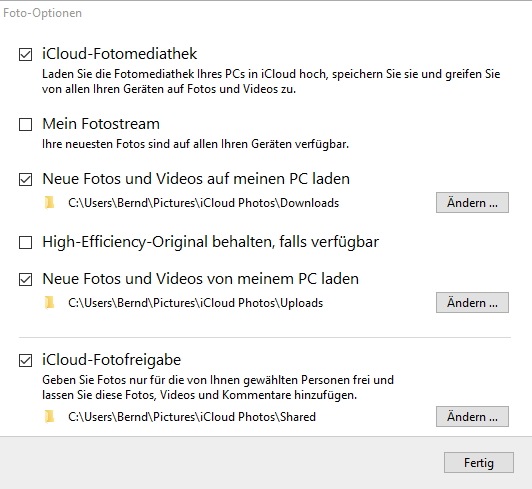Click Ändern button for Uploads folder
This screenshot has width=532, height=489.
[472, 302]
